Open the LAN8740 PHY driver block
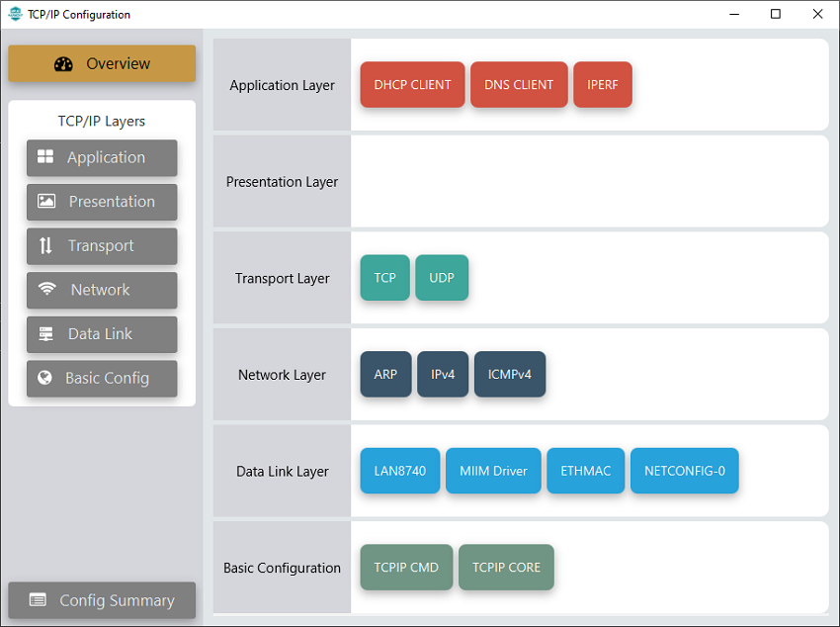 point(399,471)
